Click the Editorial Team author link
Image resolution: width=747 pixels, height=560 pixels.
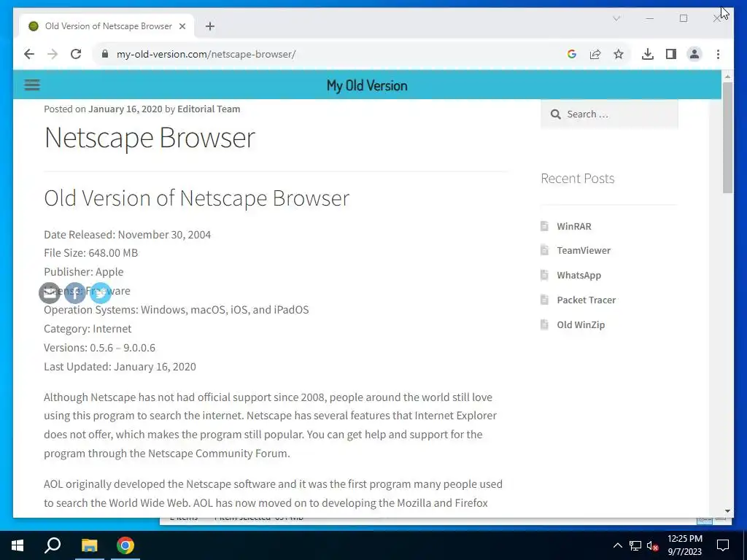click(x=209, y=109)
